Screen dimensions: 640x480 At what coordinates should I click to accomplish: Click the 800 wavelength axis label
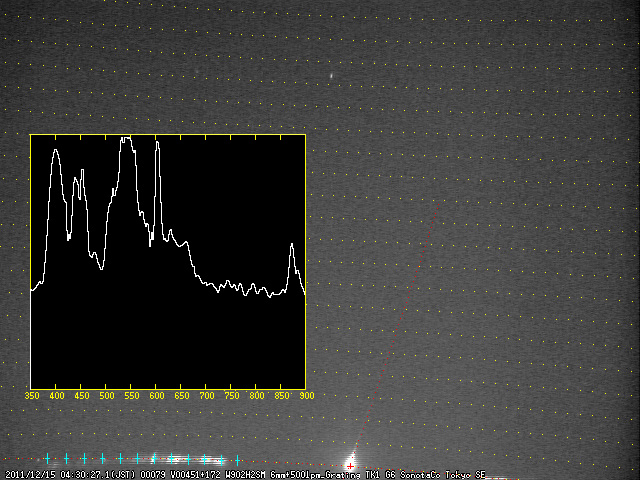[x=256, y=396]
